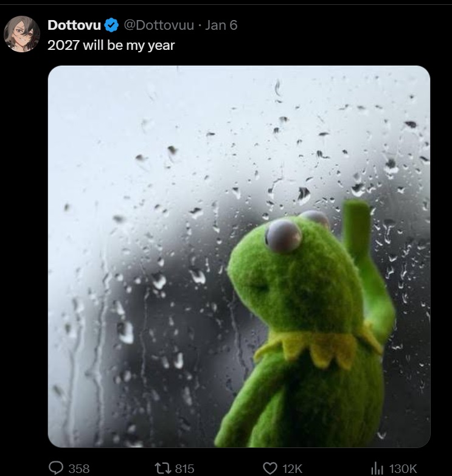
Task: Open tweet via blank area beside Jan 6
Action: (x=334, y=25)
